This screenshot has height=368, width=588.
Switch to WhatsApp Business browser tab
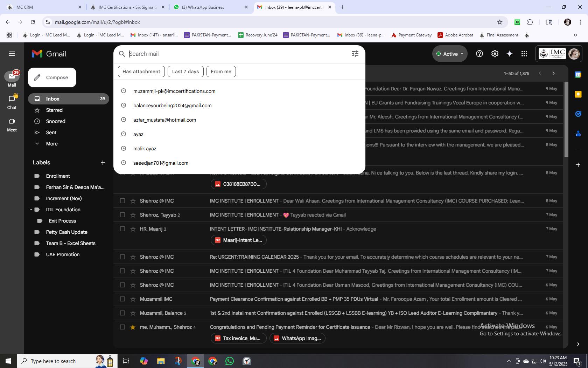(211, 7)
